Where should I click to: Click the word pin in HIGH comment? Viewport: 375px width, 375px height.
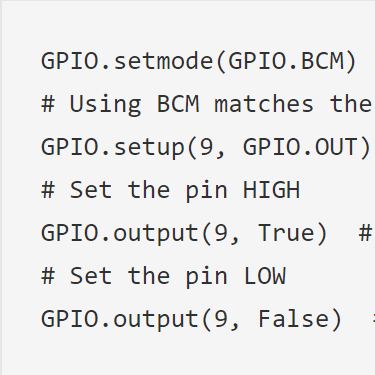point(207,191)
